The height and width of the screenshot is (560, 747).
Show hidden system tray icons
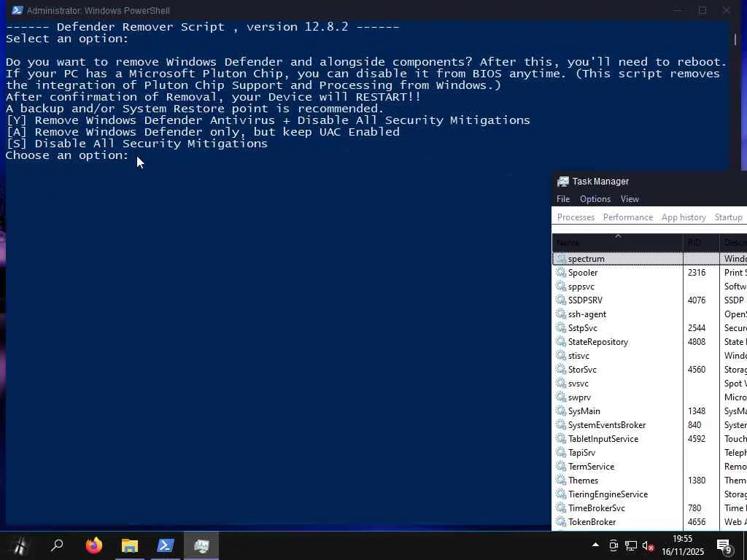[x=595, y=545]
